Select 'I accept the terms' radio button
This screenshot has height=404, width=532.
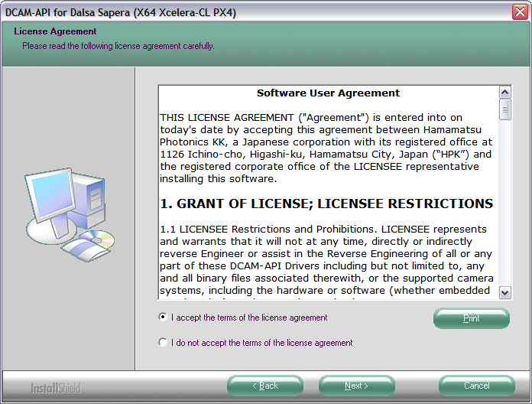pyautogui.click(x=163, y=317)
